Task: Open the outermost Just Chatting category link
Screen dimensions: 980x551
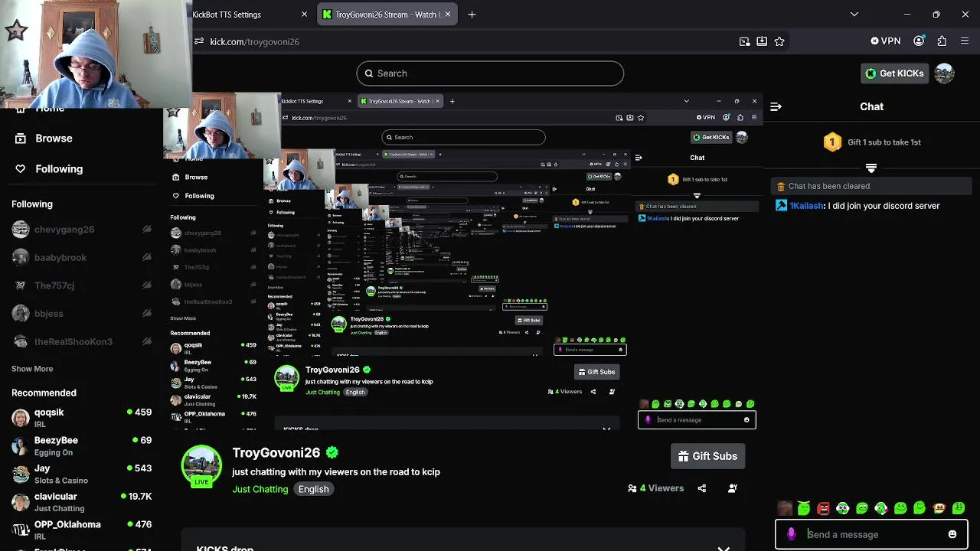Action: pos(260,489)
